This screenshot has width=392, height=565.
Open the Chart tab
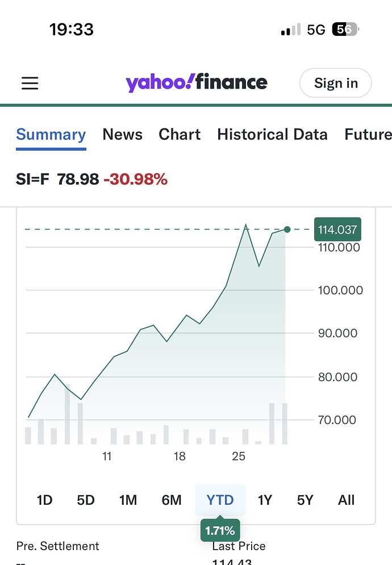coord(180,135)
